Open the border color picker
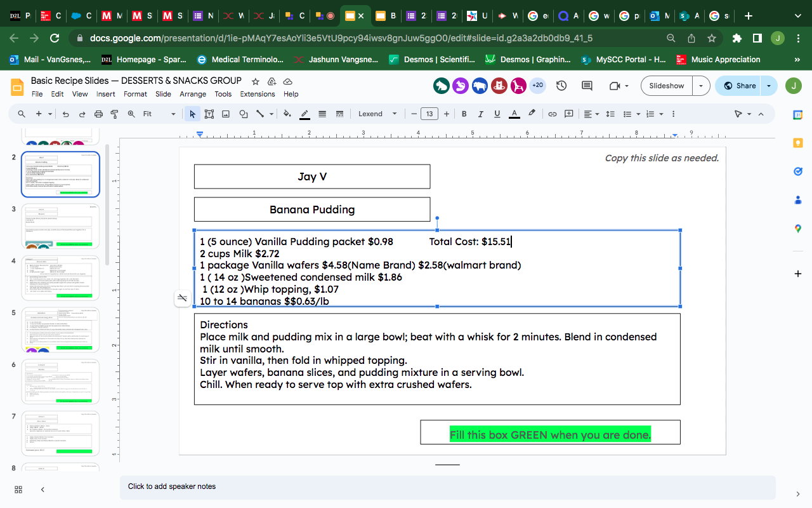Image resolution: width=812 pixels, height=508 pixels. (304, 114)
